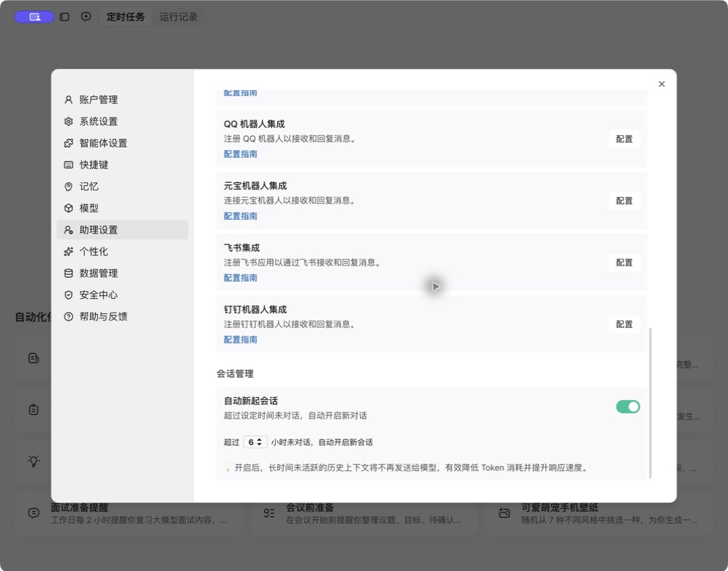Screen dimensions: 728x571
Task: Click the 帮助与反馈 question icon
Action: click(68, 317)
